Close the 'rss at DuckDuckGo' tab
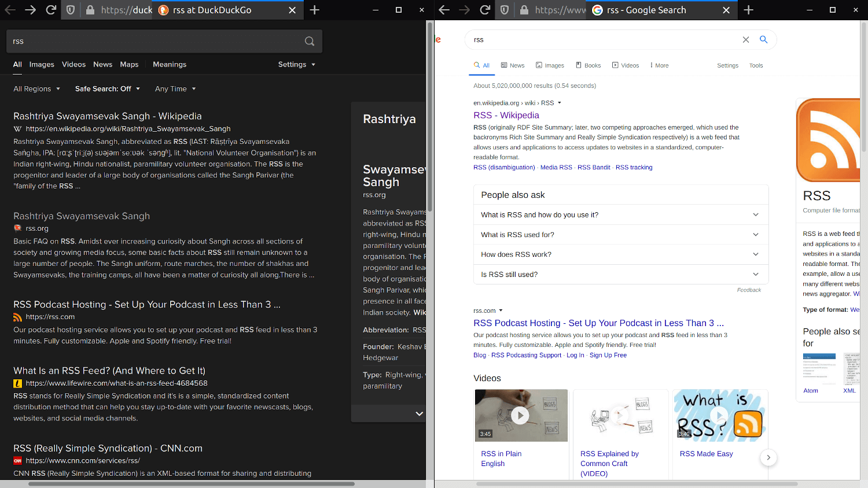Viewport: 868px width, 488px height. [x=292, y=10]
